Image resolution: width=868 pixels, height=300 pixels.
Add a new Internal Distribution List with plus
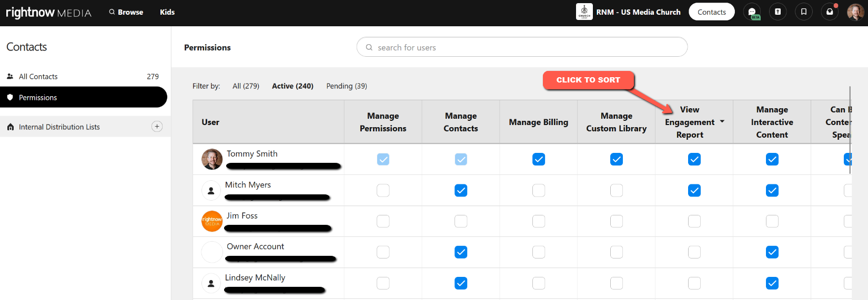157,126
